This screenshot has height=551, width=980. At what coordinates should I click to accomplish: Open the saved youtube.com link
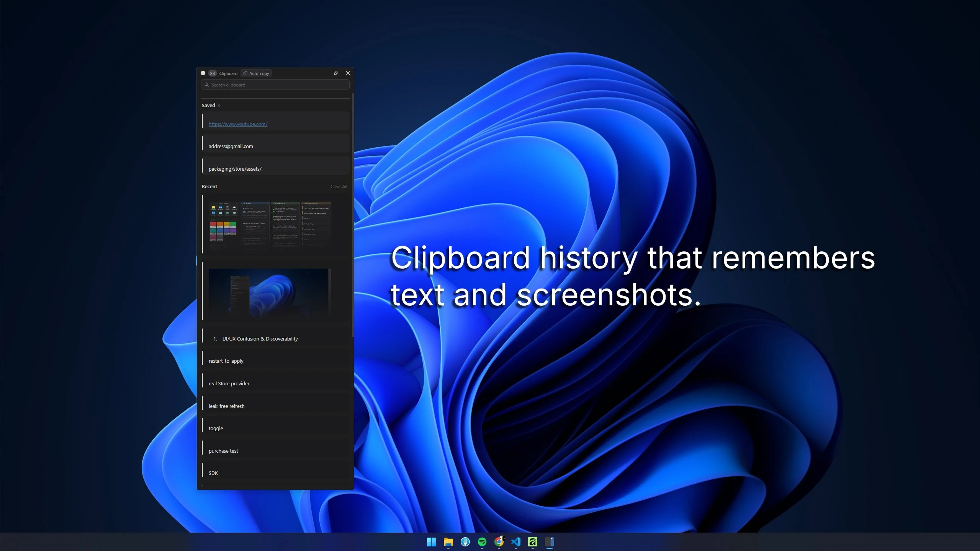238,124
